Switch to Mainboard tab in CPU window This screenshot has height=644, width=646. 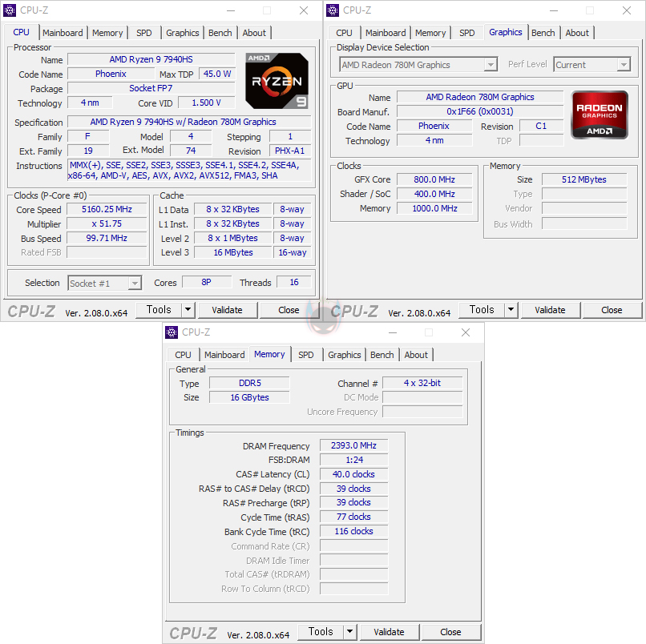pos(63,33)
